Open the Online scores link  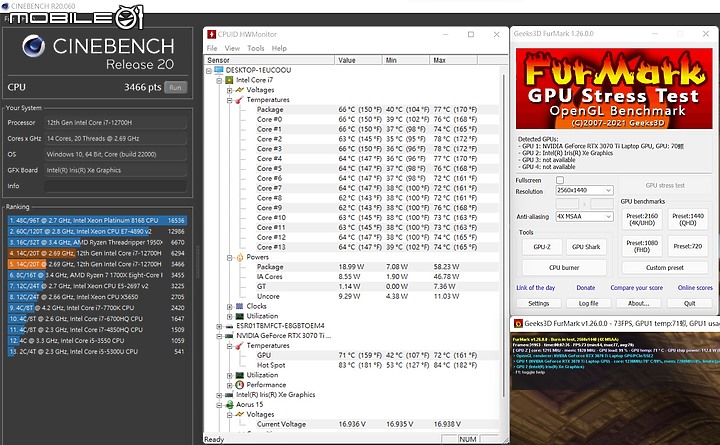pyautogui.click(x=695, y=288)
